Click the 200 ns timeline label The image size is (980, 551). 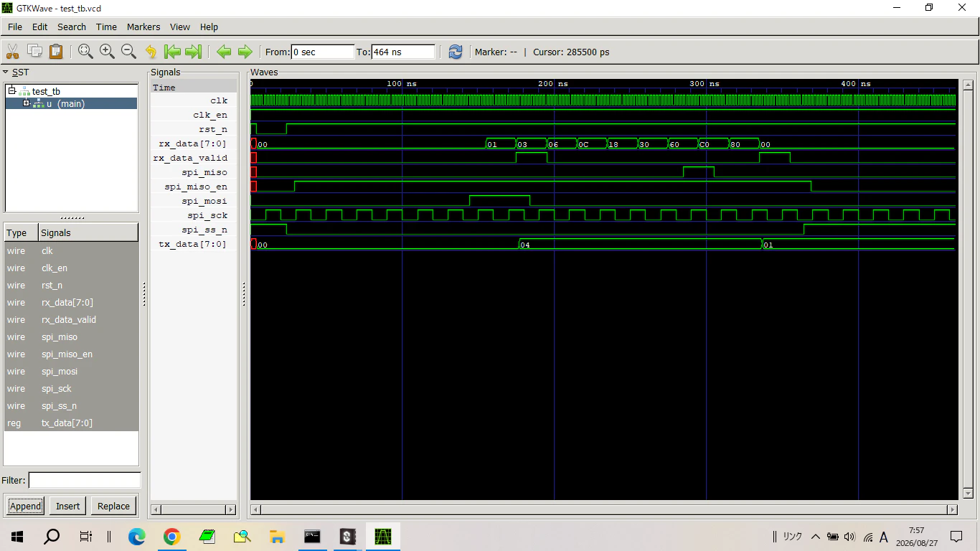(x=554, y=84)
